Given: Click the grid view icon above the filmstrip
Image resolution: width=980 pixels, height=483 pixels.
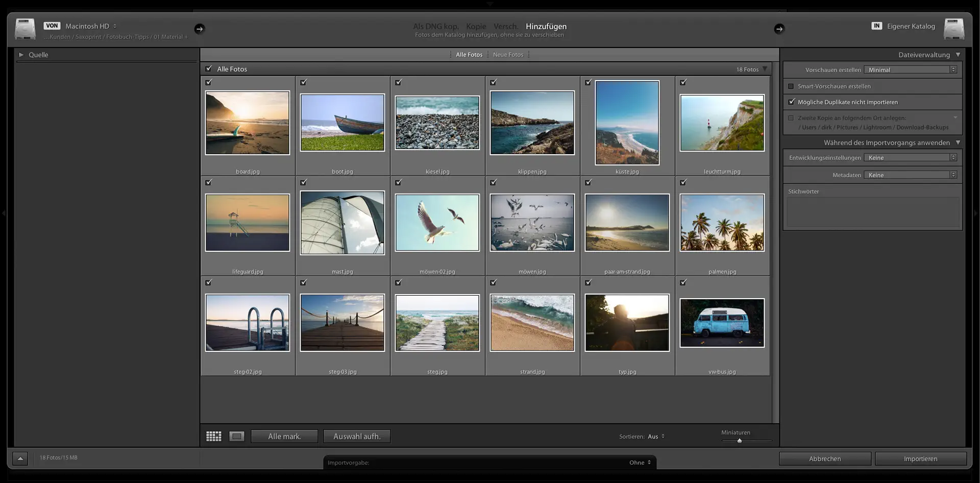Looking at the screenshot, I should (x=214, y=436).
